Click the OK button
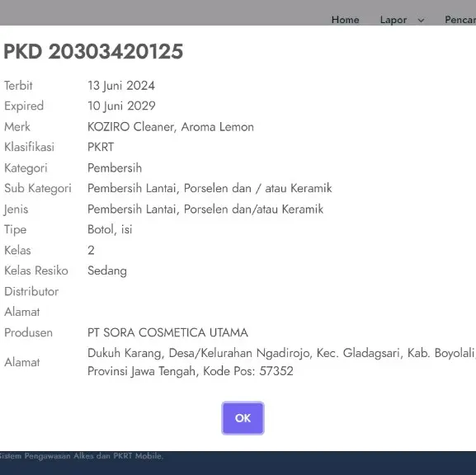The width and height of the screenshot is (476, 475). click(243, 418)
